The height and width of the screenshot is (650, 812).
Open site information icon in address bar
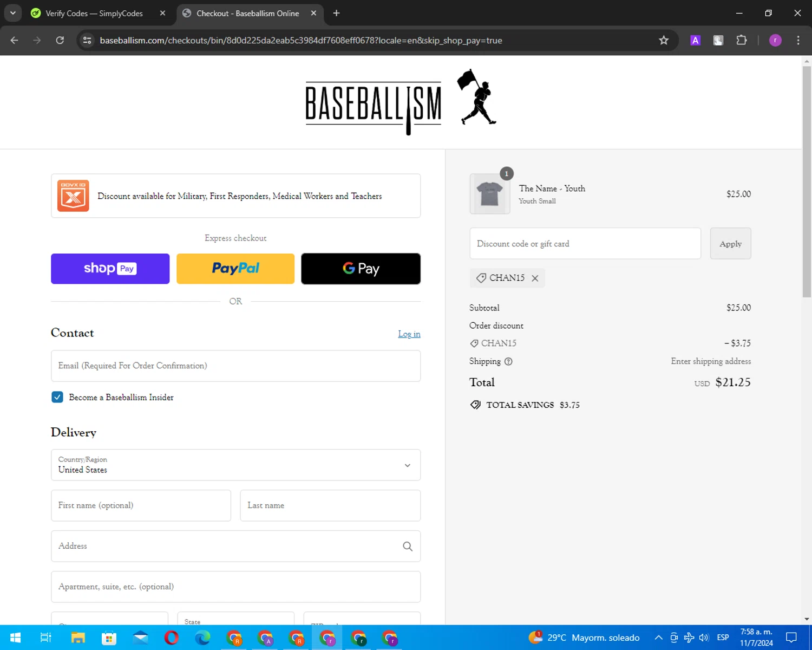[x=87, y=40]
